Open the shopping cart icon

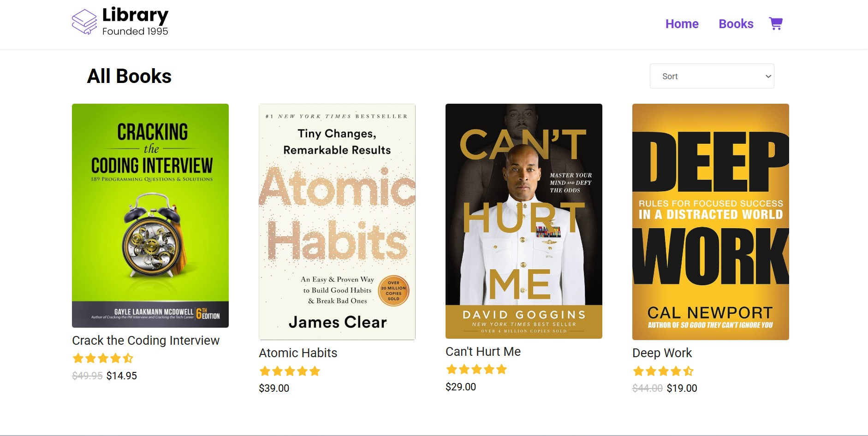(x=775, y=24)
